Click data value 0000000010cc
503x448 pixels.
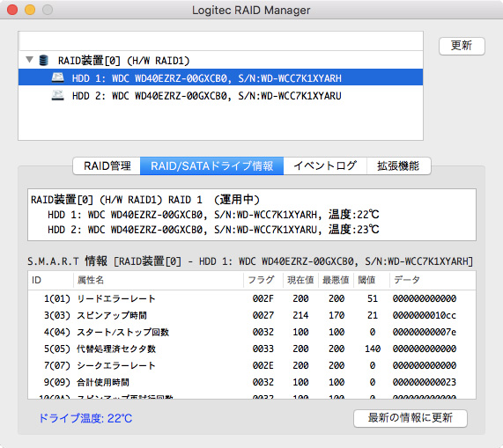tap(425, 315)
